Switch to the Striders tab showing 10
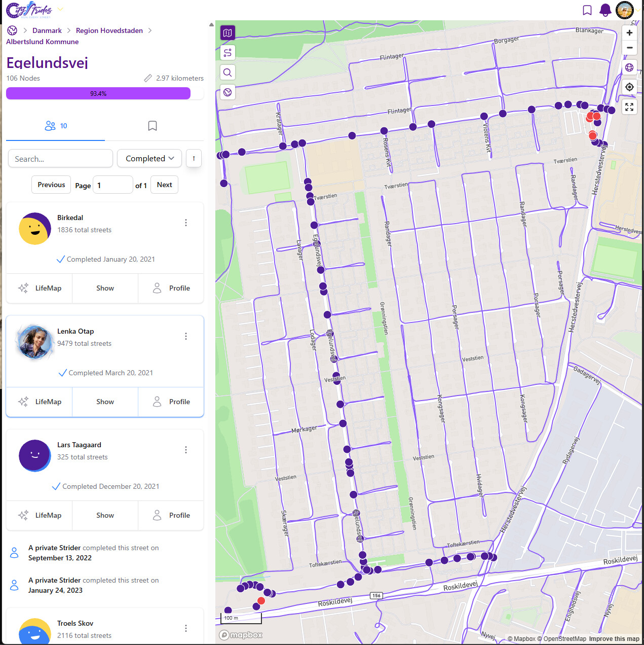Image resolution: width=644 pixels, height=645 pixels. [x=56, y=126]
